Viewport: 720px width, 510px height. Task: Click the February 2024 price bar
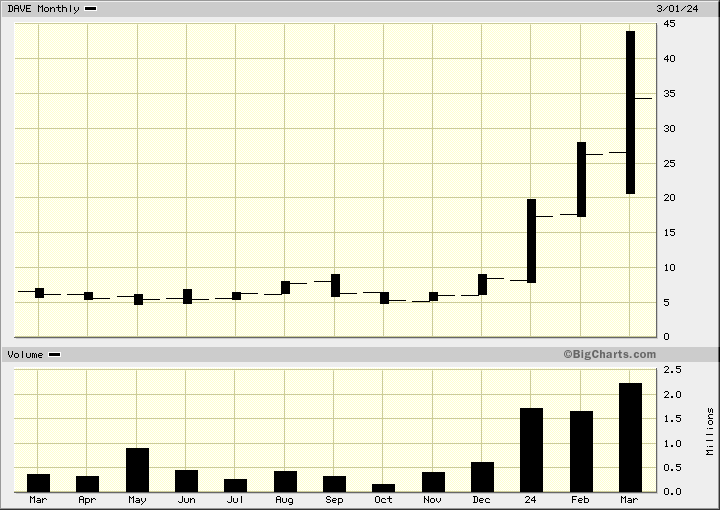click(x=581, y=179)
